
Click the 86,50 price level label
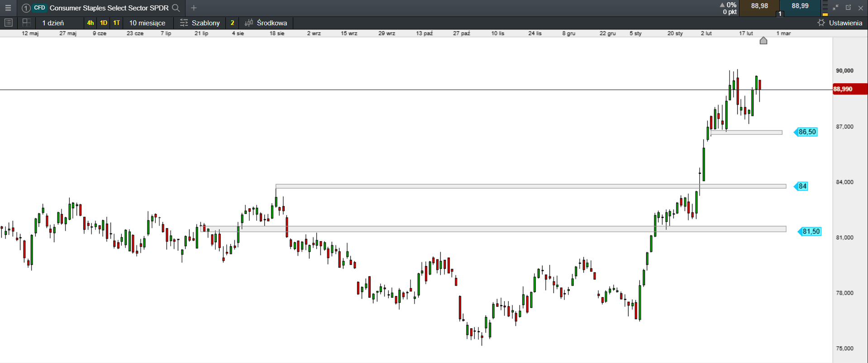tap(806, 132)
